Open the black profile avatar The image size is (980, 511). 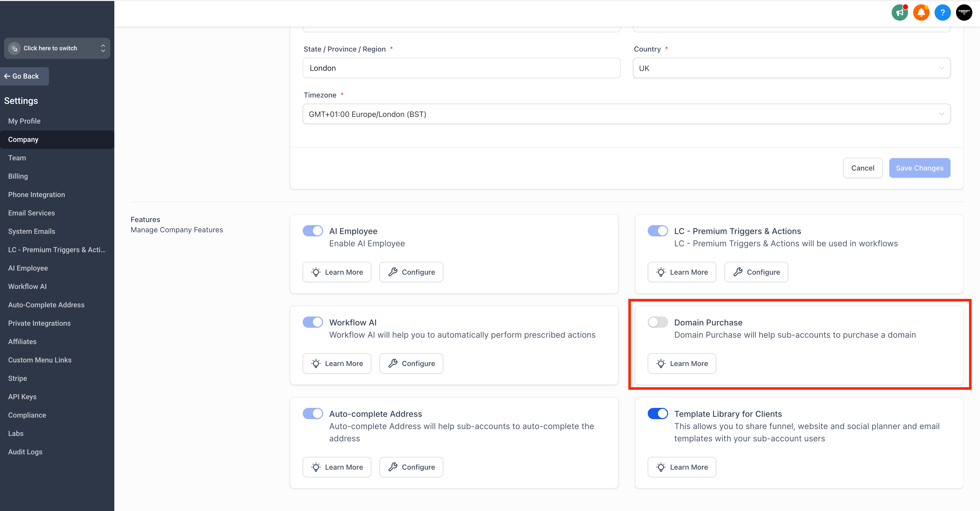coord(964,13)
